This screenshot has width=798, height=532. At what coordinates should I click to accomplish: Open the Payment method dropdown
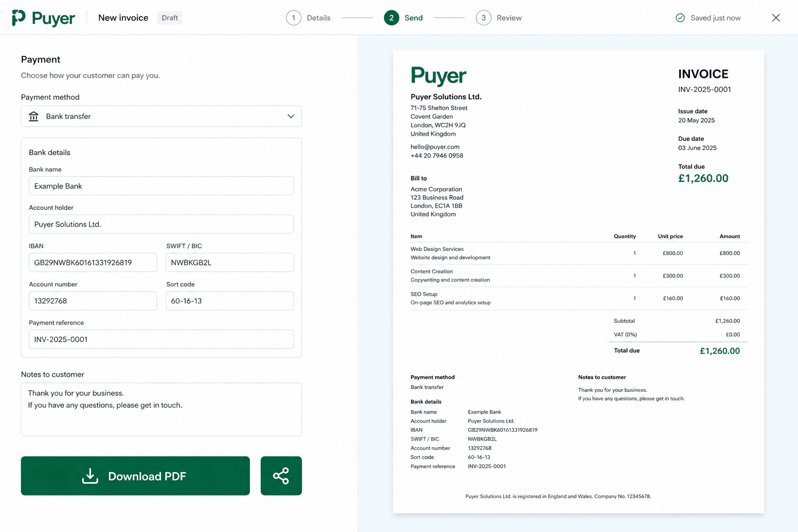[x=161, y=116]
